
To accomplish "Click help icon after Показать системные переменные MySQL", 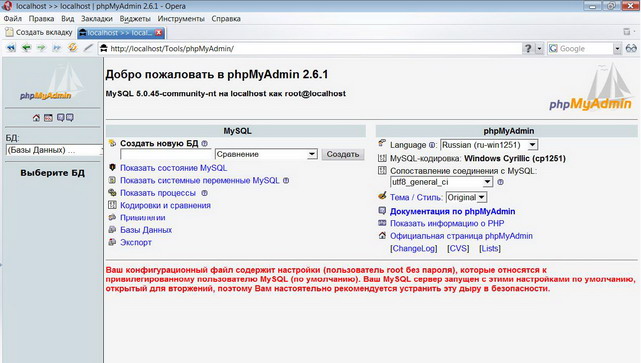I will pyautogui.click(x=286, y=180).
